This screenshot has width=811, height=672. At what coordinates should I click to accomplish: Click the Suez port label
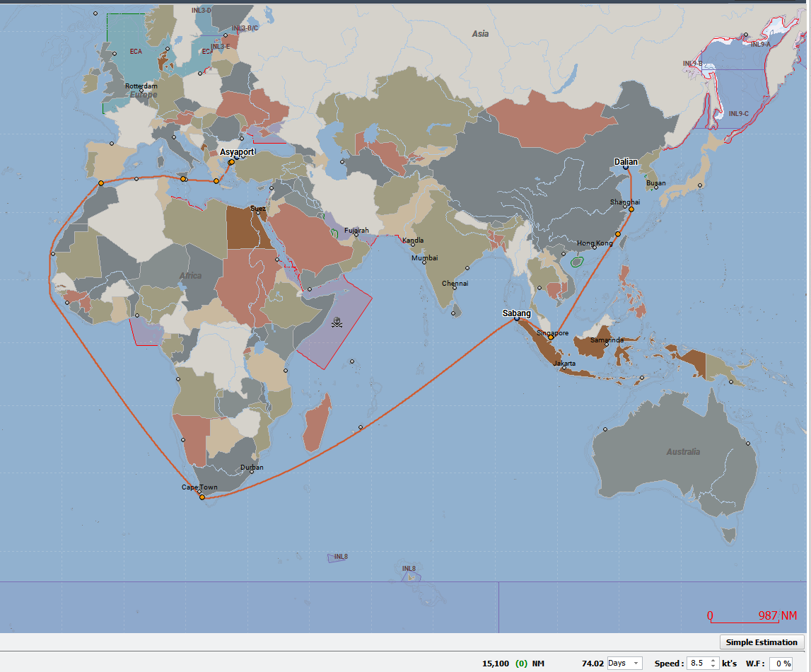258,209
